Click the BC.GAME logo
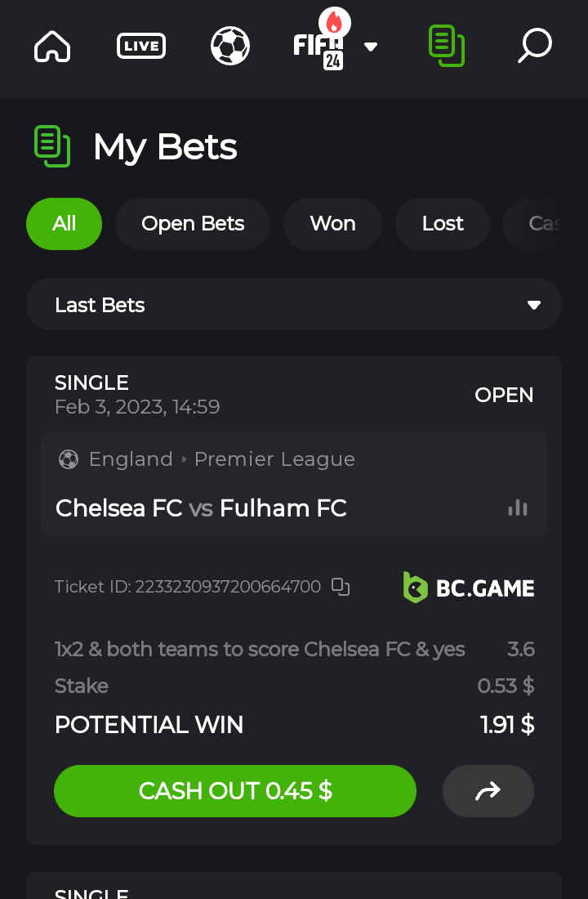The image size is (588, 899). [x=469, y=588]
